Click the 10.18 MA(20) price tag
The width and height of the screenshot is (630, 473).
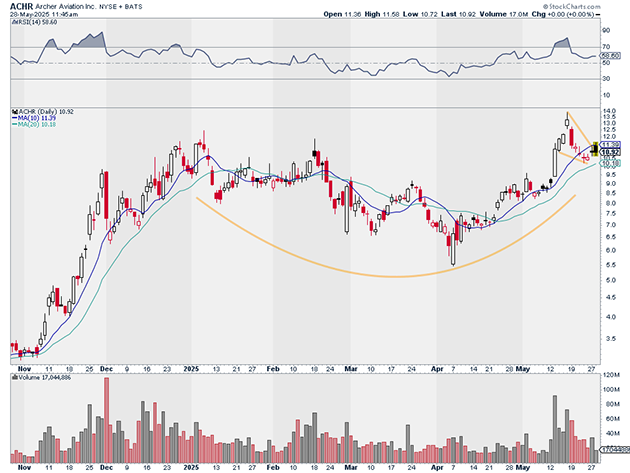point(610,163)
